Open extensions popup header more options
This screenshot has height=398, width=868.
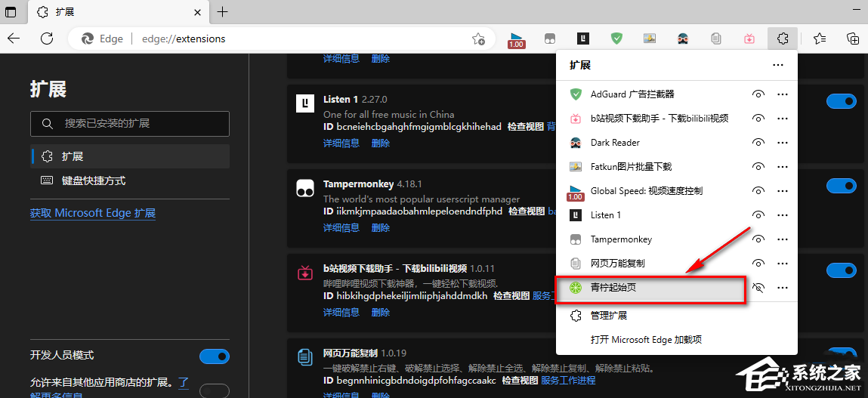pyautogui.click(x=778, y=66)
